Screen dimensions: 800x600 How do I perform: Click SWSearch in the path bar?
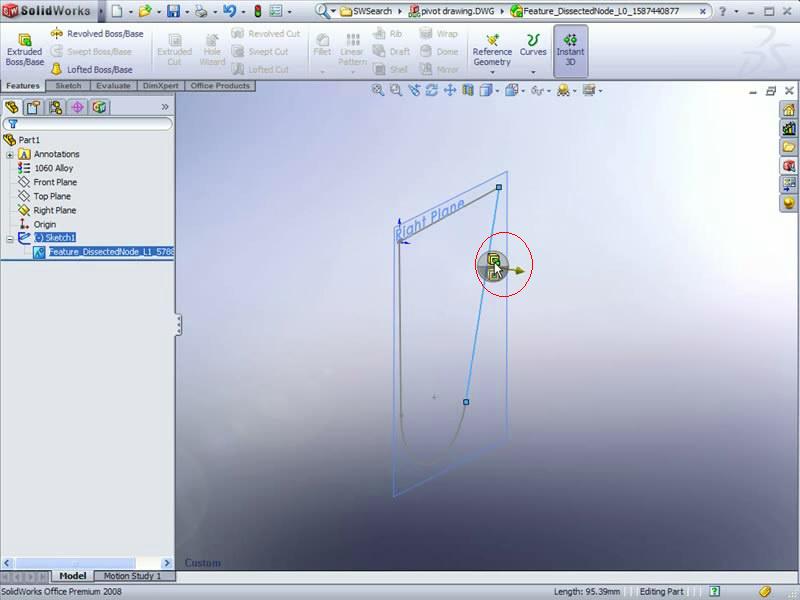point(367,11)
